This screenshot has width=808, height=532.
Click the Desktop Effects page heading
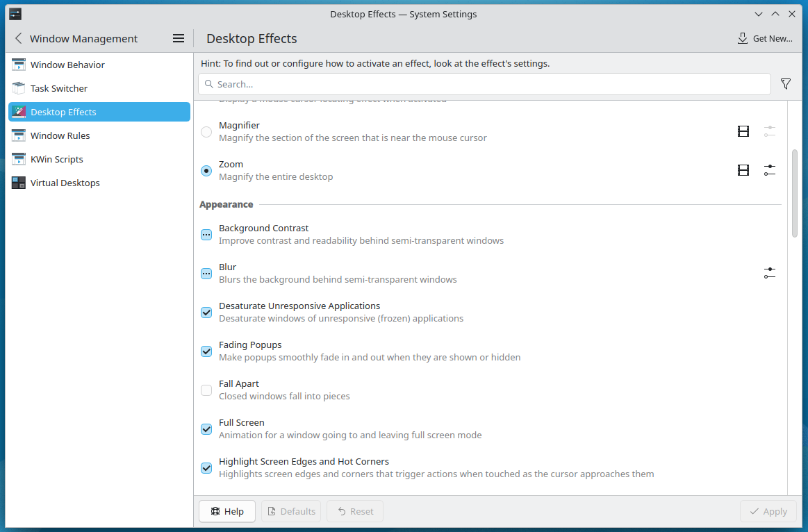[252, 39]
